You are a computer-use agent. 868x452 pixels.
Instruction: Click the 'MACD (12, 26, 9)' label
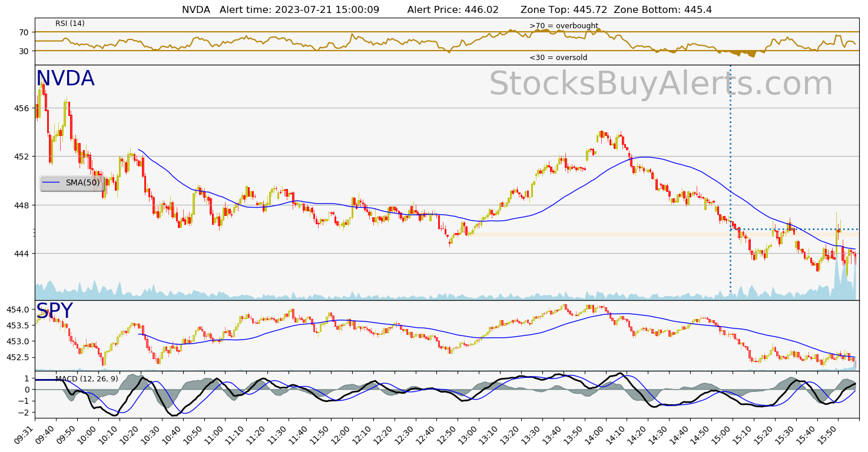point(87,378)
